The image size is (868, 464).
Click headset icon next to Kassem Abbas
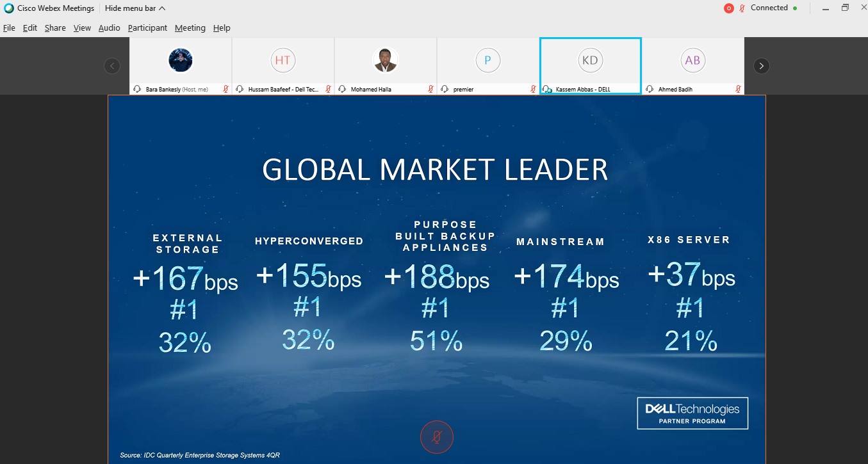[547, 89]
